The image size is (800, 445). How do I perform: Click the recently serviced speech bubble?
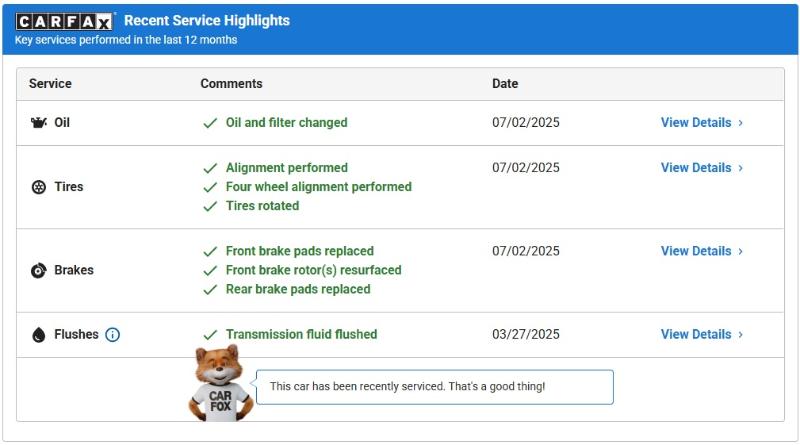point(434,387)
